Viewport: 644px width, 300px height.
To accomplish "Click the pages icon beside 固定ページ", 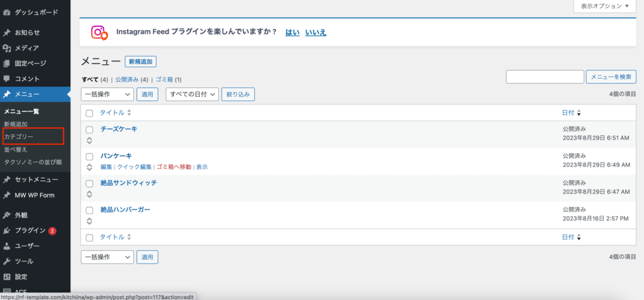I will 6,64.
